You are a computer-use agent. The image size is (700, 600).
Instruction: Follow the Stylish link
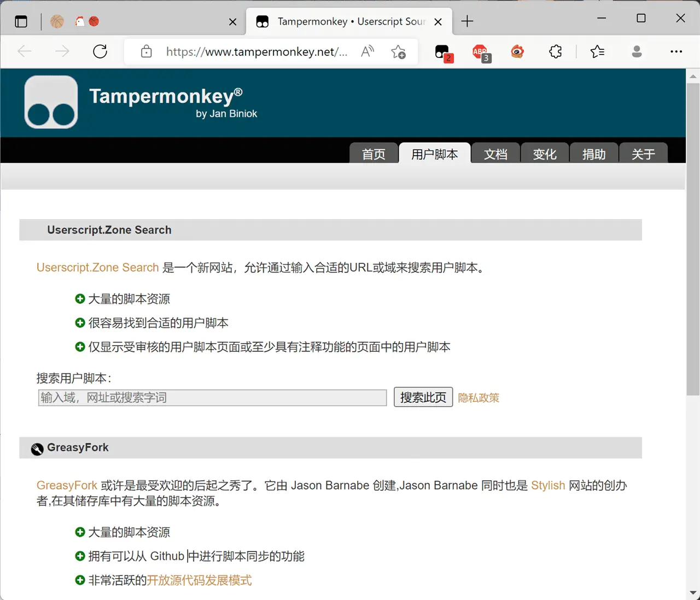(548, 485)
